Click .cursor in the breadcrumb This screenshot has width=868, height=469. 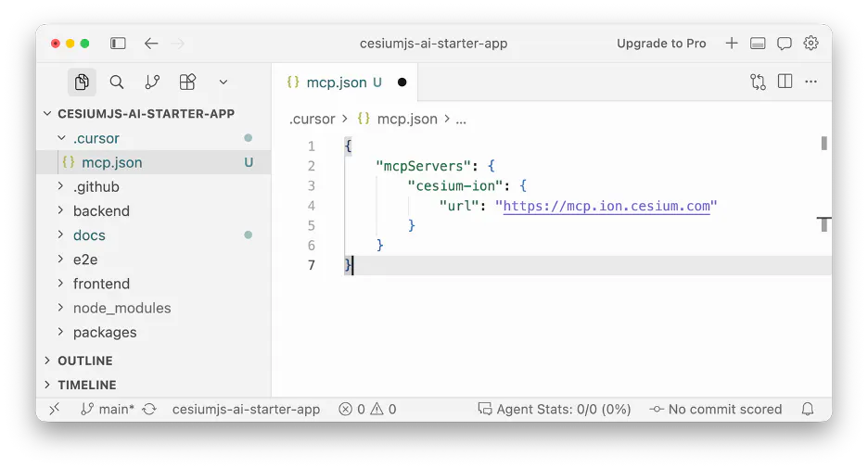(313, 119)
